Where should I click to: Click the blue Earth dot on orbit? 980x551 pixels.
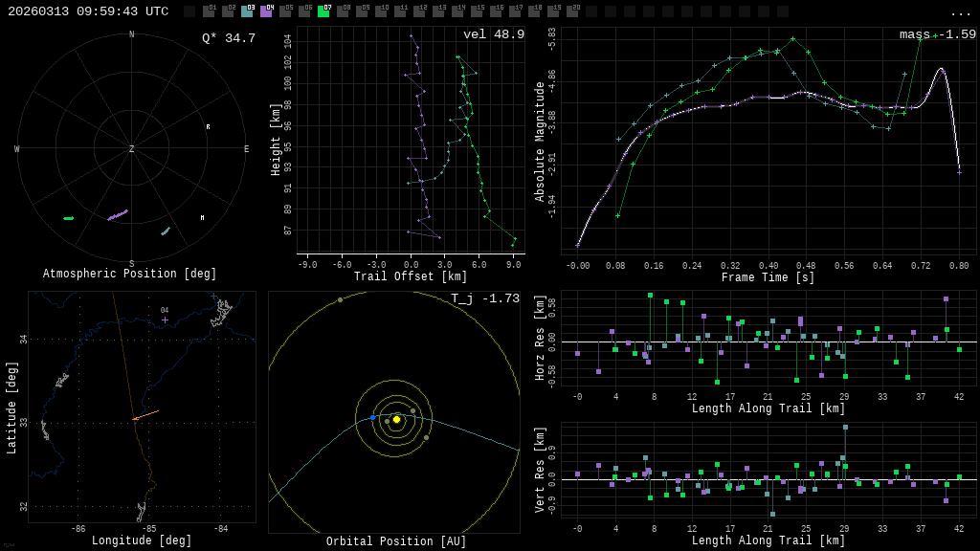pyautogui.click(x=373, y=418)
